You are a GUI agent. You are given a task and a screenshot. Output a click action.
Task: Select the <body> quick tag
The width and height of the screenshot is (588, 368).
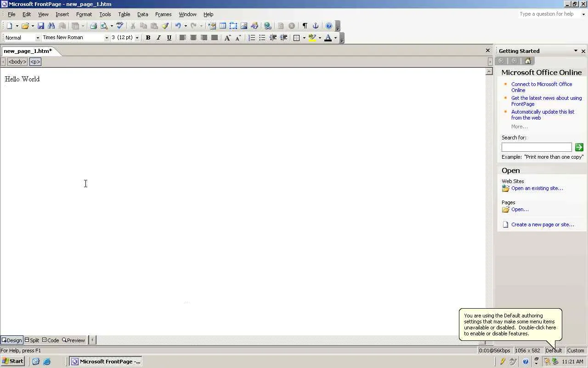point(17,61)
